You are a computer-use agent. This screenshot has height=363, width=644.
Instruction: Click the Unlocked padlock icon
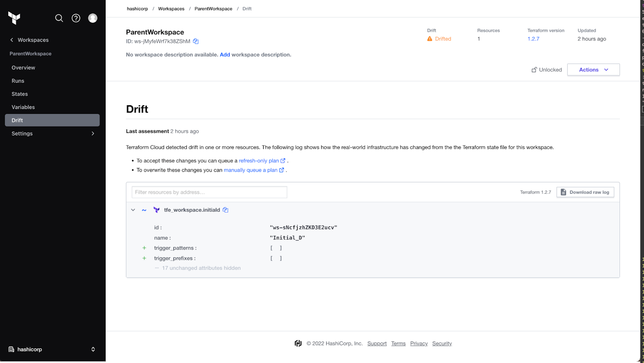[535, 69]
